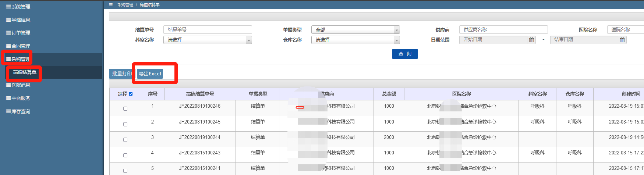Screen dimensions: 644x175
Task: Click order number JF20220819100245
Action: pos(200,122)
